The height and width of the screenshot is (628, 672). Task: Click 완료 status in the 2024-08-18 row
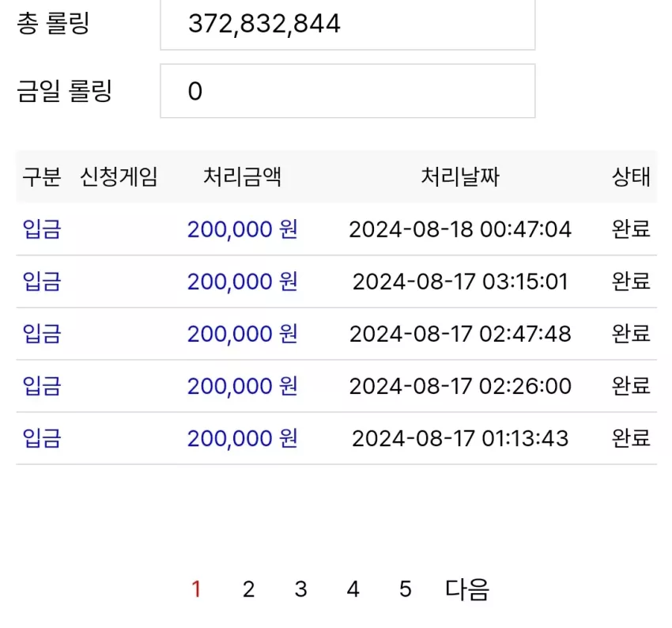(631, 229)
